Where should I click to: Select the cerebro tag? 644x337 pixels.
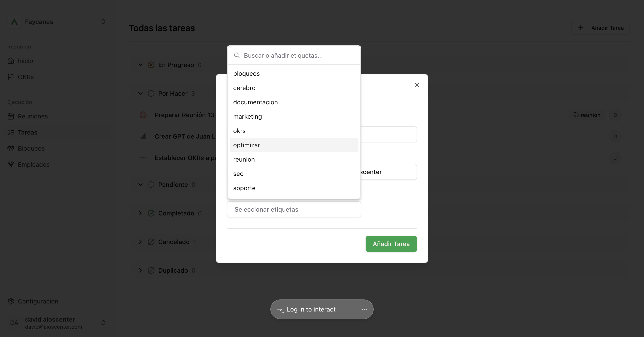pyautogui.click(x=294, y=88)
